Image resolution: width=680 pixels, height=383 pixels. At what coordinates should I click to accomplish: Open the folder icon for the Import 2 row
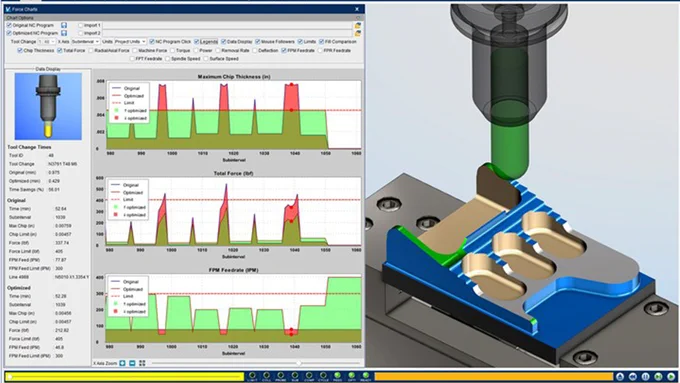click(x=357, y=33)
